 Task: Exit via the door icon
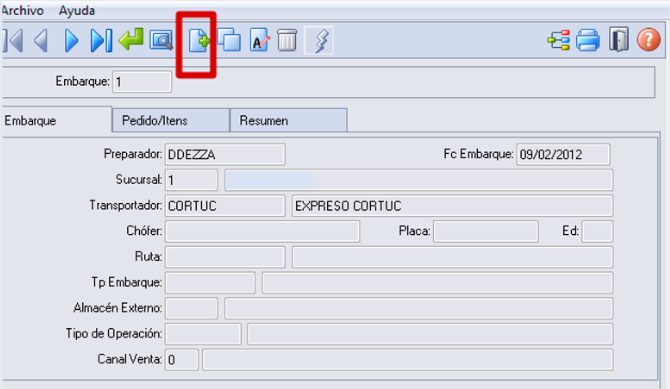coord(619,40)
